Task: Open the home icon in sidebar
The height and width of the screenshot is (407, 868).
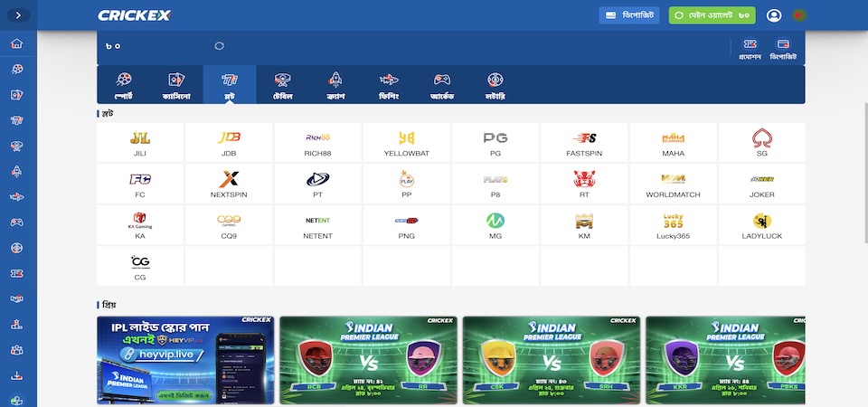Action: (17, 43)
